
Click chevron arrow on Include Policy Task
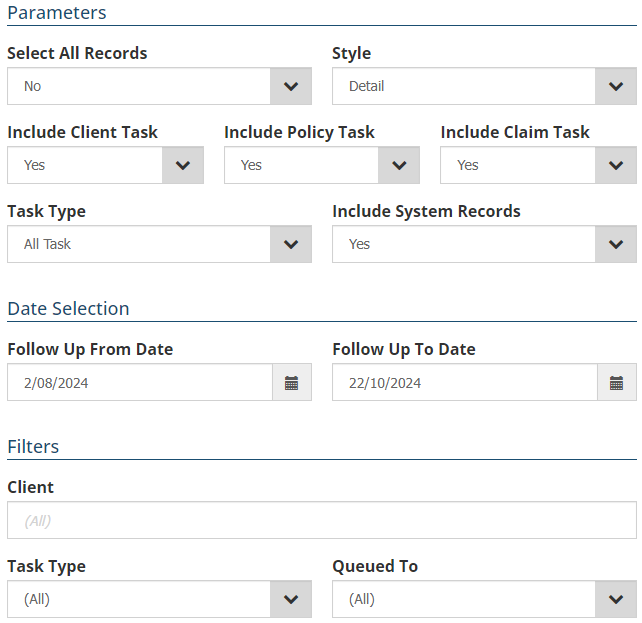399,165
